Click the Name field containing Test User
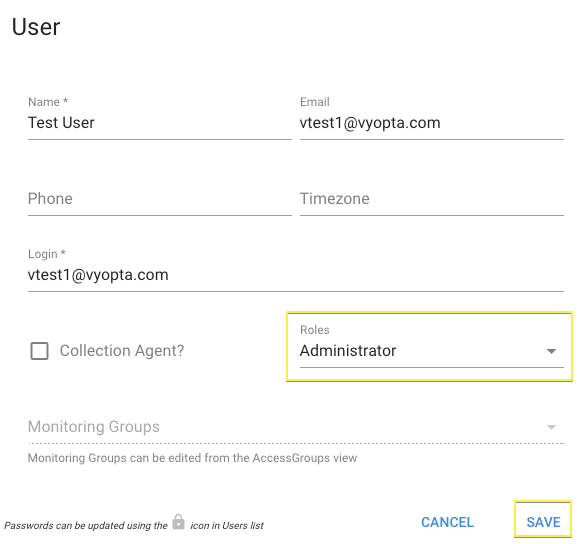The height and width of the screenshot is (544, 586). pos(160,123)
